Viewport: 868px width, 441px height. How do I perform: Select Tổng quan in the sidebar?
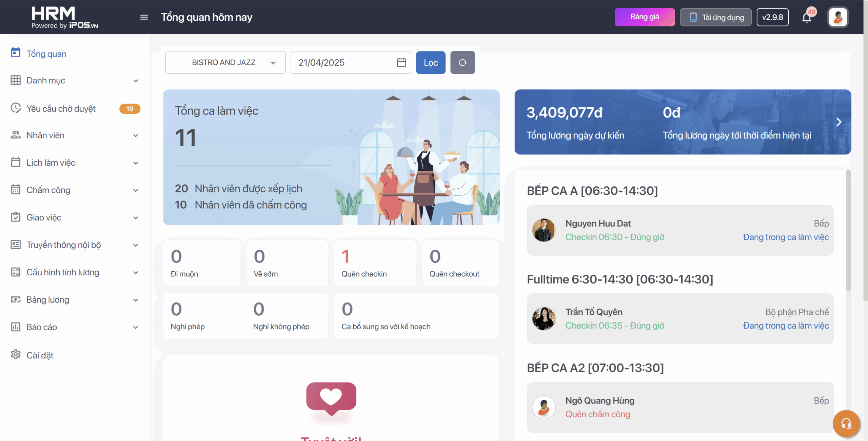[46, 54]
